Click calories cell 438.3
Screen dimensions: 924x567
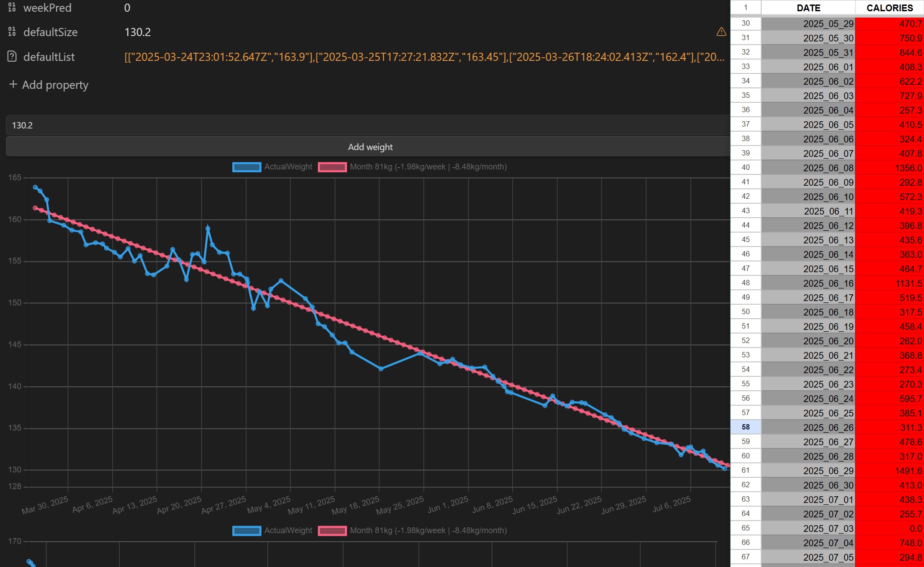point(889,499)
